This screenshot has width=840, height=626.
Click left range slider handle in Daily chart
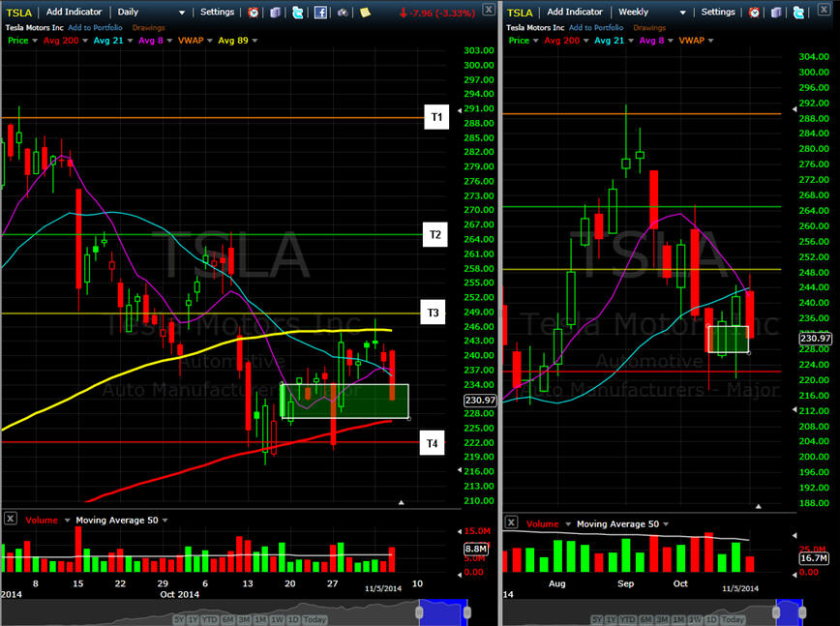pyautogui.click(x=420, y=611)
